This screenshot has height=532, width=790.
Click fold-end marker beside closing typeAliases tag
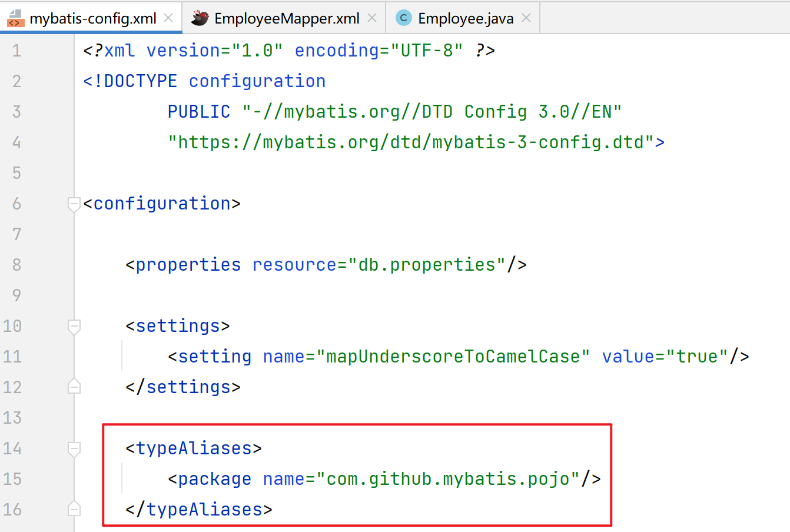(74, 508)
